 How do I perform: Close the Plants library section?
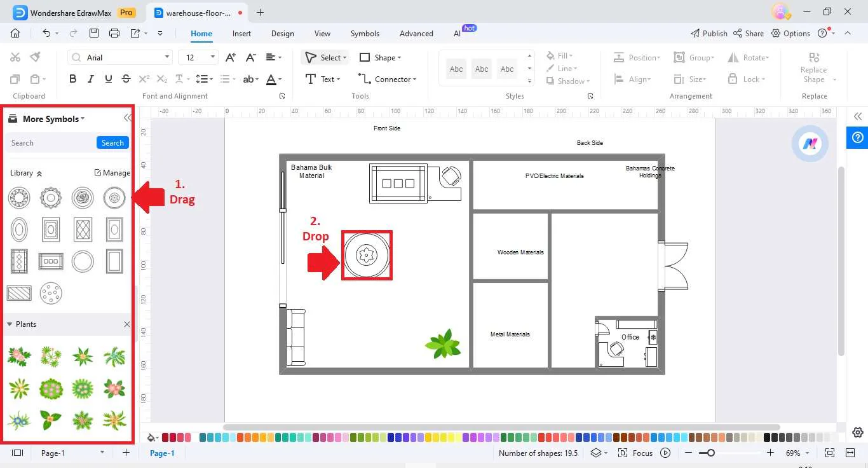coord(127,324)
